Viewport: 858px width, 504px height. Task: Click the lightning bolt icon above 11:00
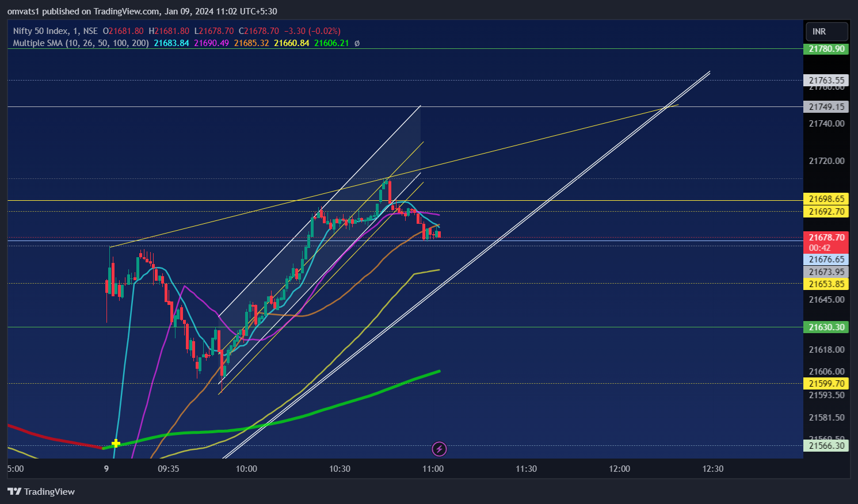(439, 449)
